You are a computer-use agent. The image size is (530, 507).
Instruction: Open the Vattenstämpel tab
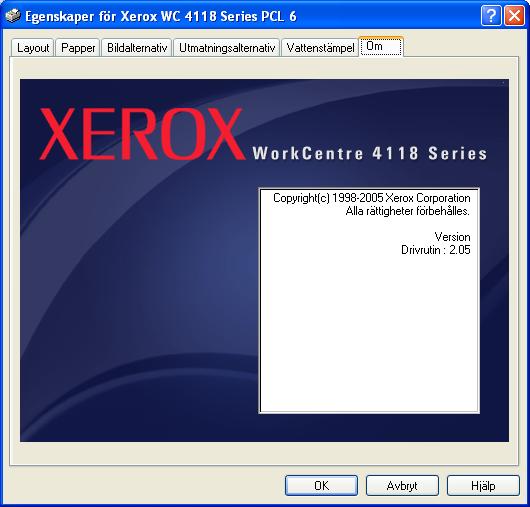[x=320, y=48]
